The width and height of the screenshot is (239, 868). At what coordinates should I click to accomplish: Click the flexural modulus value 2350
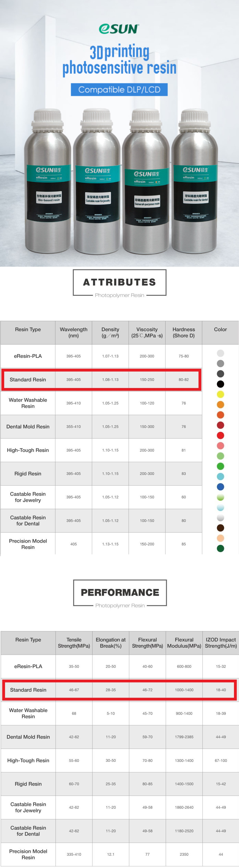tap(184, 854)
